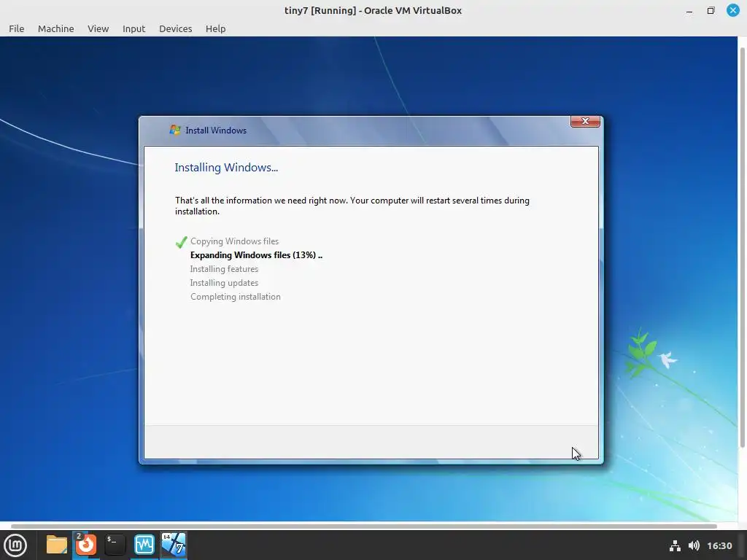Minimize the VirtualBox window
Viewport: 747px width, 560px height.
pyautogui.click(x=689, y=10)
